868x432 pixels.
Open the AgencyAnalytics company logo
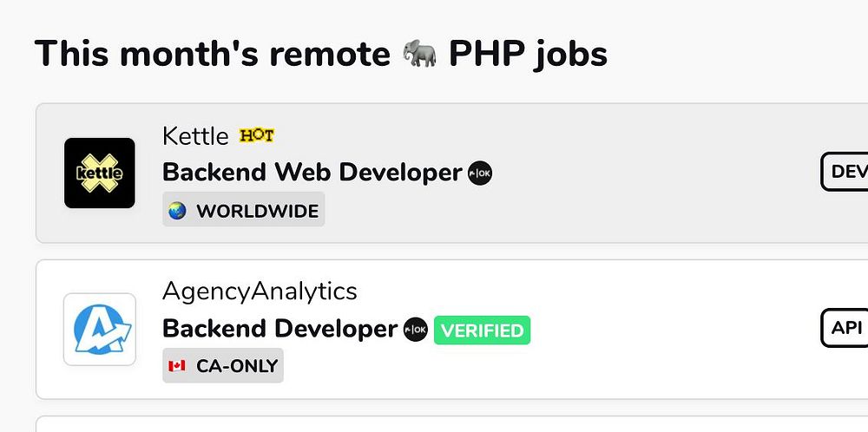[100, 330]
